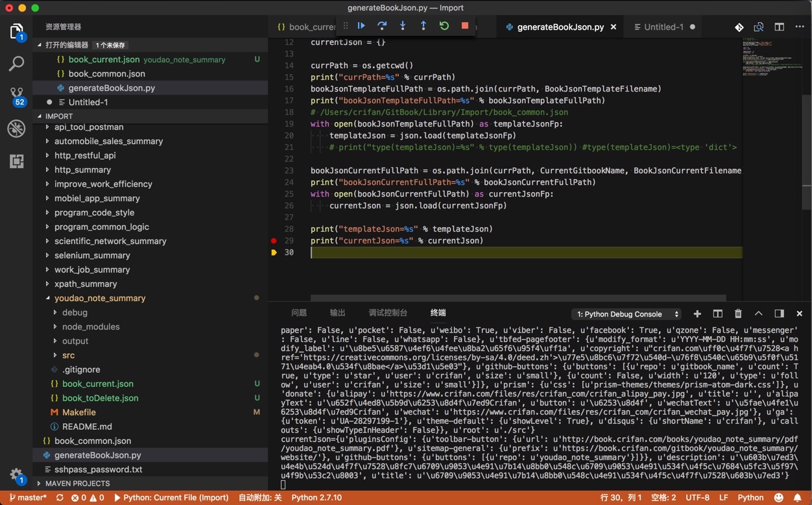Expand the MAVEN PROJECTS section
The width and height of the screenshot is (812, 505).
coord(77,484)
